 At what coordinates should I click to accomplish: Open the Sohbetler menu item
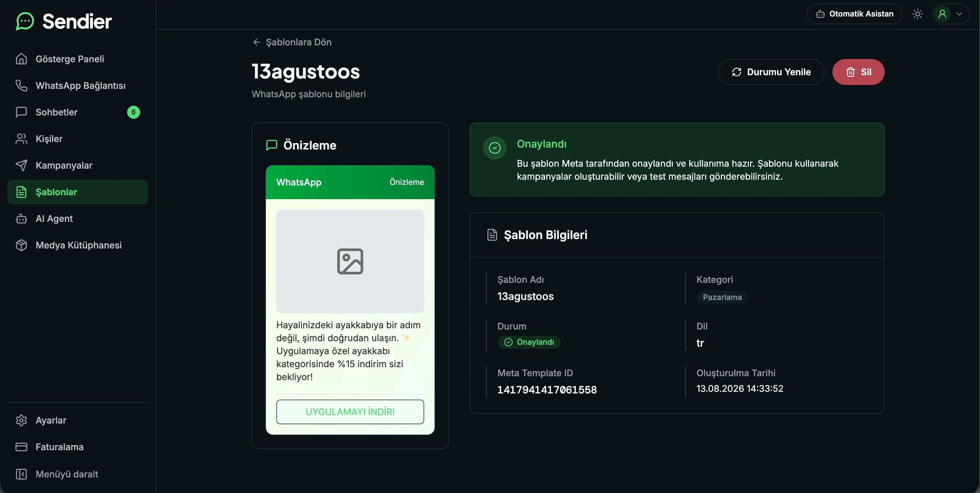click(78, 112)
